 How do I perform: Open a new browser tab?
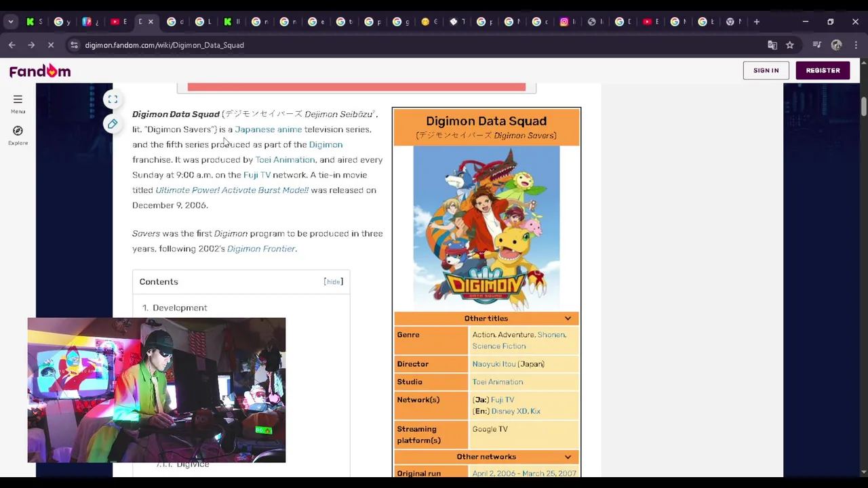[757, 22]
